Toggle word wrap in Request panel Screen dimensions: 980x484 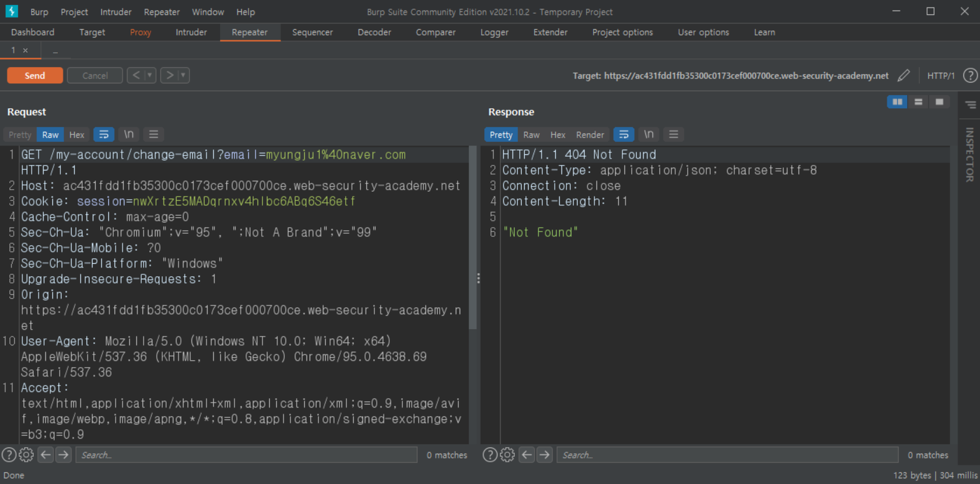coord(104,134)
